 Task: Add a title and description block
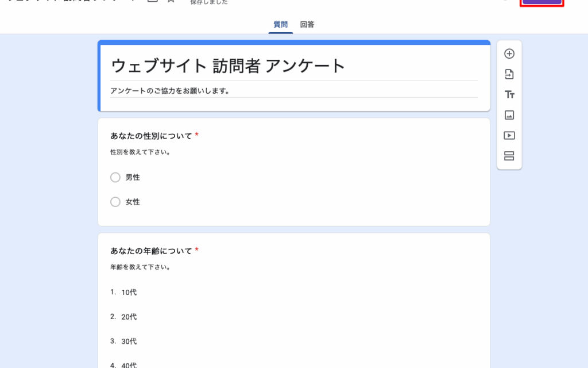(509, 95)
